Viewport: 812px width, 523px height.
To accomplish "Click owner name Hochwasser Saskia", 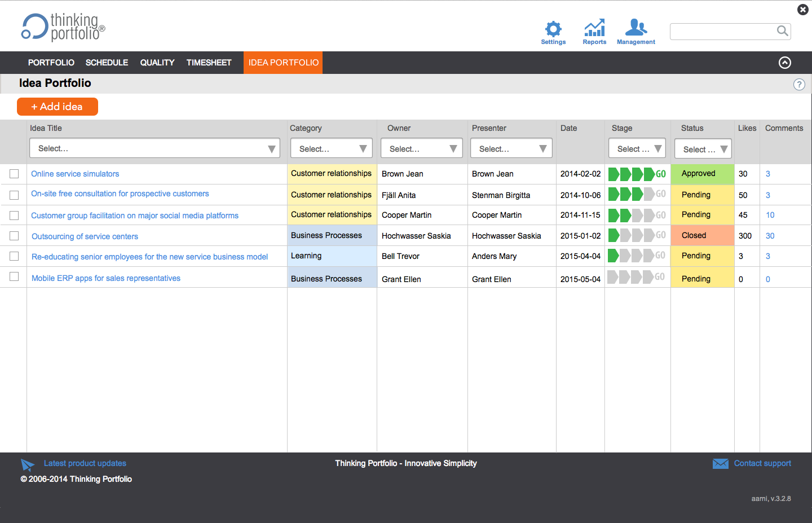I will coord(416,236).
